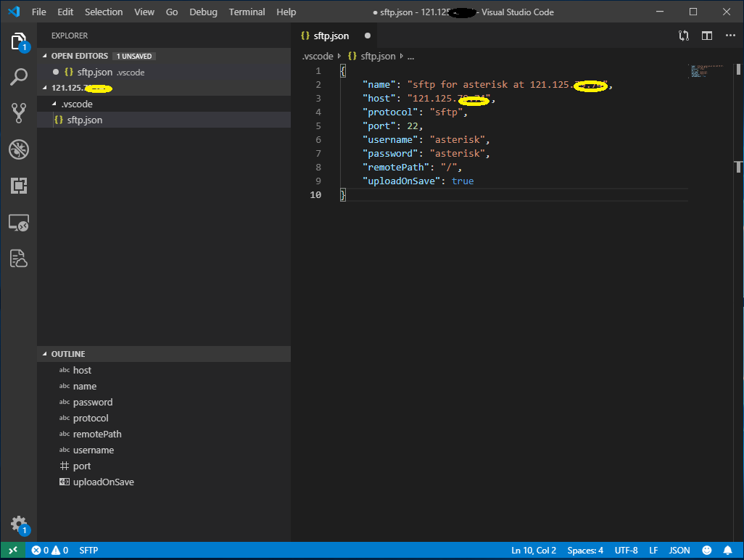Split the editor to the right
The image size is (744, 560).
click(707, 36)
